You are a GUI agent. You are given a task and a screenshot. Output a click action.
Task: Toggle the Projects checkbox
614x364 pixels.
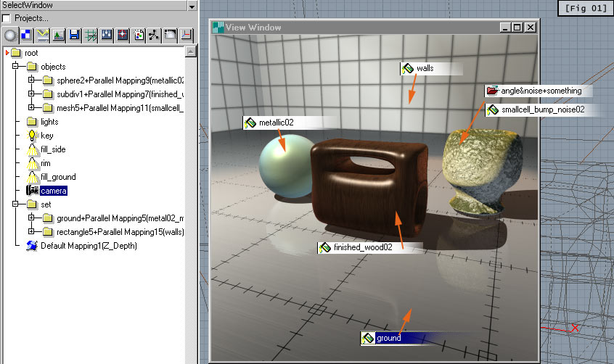tap(7, 18)
